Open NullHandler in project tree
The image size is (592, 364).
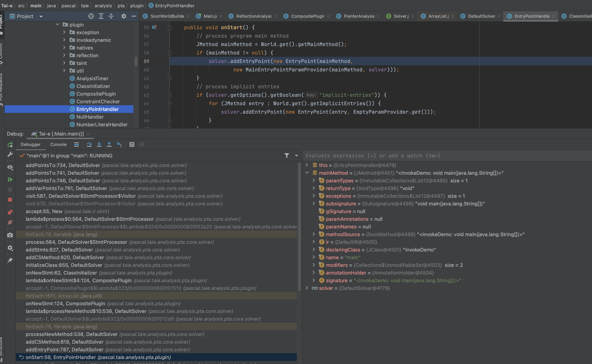coord(90,117)
